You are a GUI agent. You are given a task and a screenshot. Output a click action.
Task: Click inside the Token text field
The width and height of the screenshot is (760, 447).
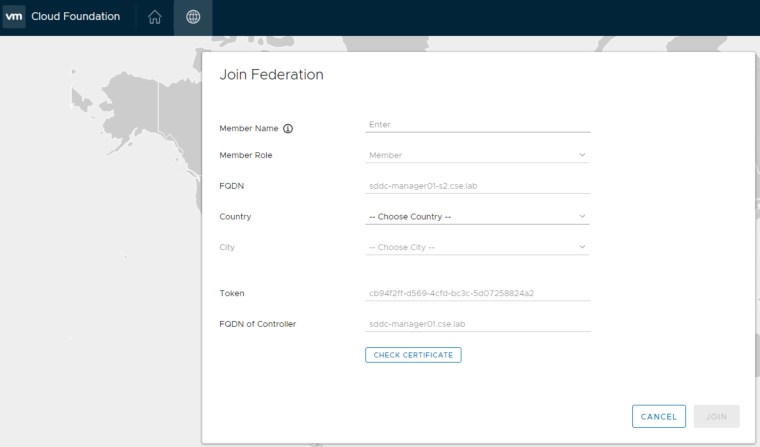477,293
